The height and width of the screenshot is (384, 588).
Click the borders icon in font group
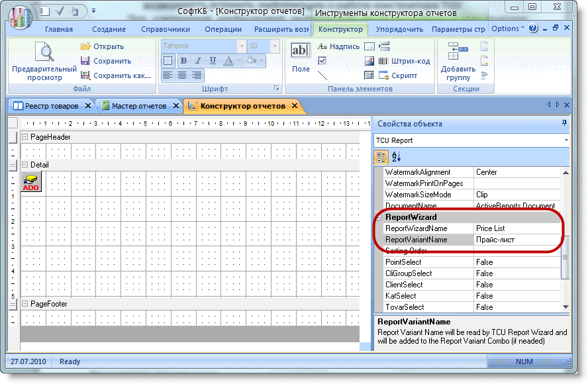click(168, 60)
